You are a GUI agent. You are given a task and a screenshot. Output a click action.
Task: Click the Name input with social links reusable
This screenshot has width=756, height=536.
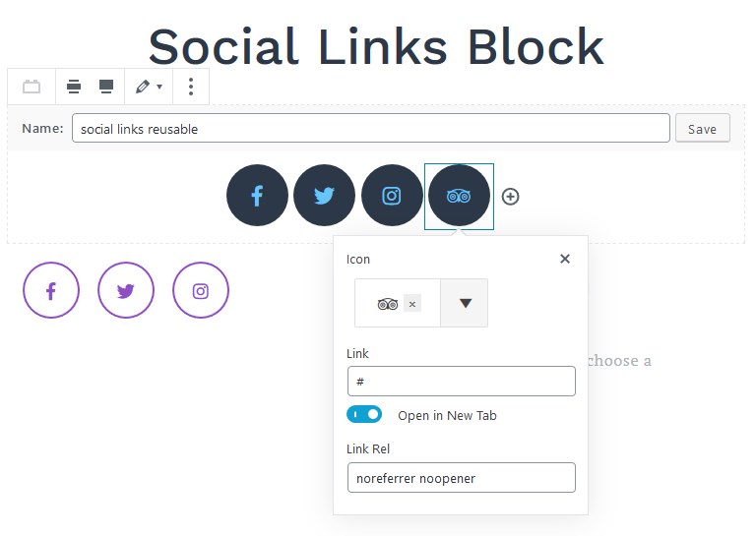[x=371, y=128]
